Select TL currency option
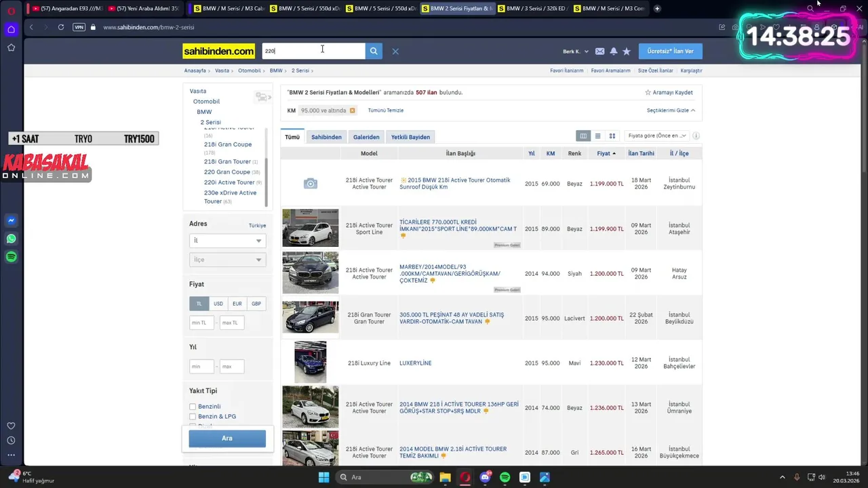868x488 pixels. (x=199, y=304)
